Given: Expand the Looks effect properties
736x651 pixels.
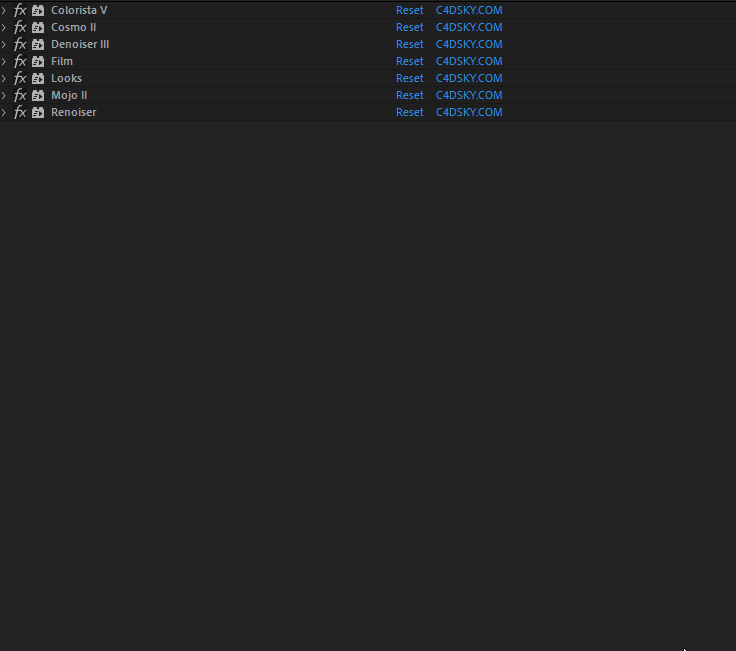Looking at the screenshot, I should 4,78.
